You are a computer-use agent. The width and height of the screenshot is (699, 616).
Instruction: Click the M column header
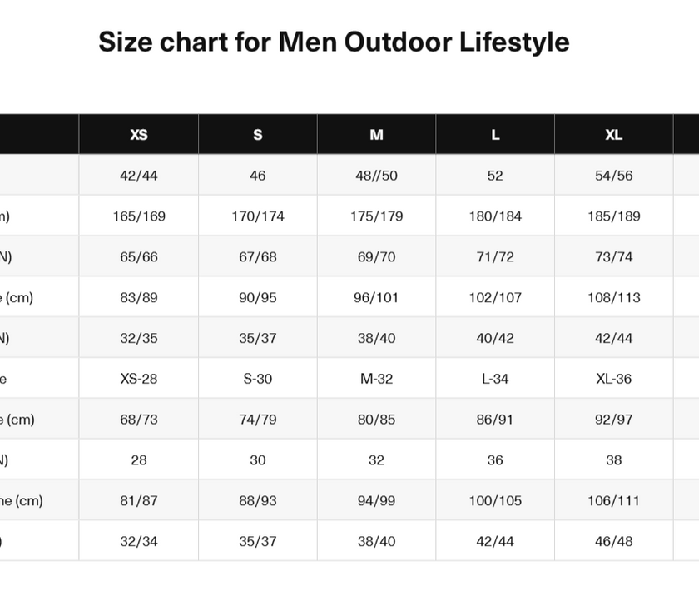[x=376, y=135]
